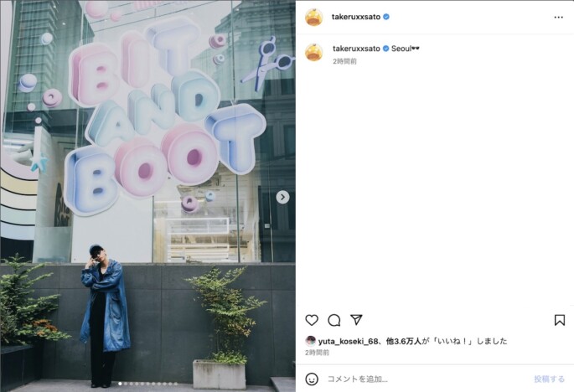This screenshot has width=574, height=392.
Task: Click the verified badge beside header username
Action: 385,17
